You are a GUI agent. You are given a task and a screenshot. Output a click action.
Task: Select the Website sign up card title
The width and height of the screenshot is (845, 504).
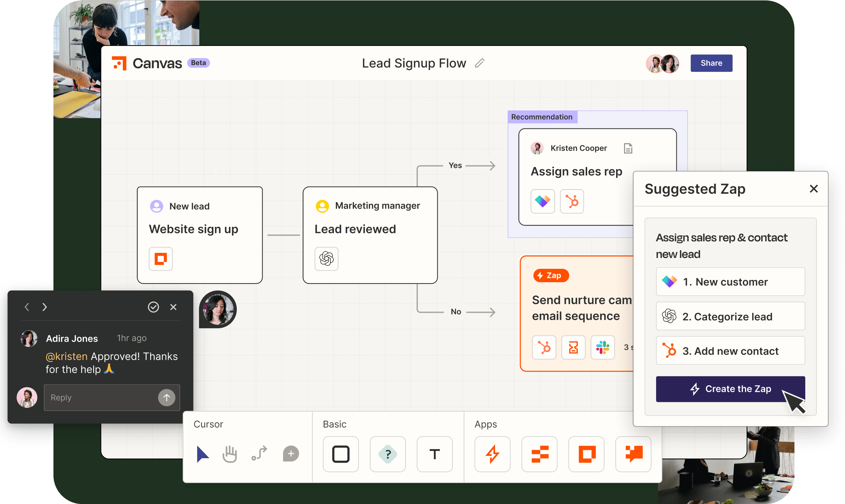194,229
